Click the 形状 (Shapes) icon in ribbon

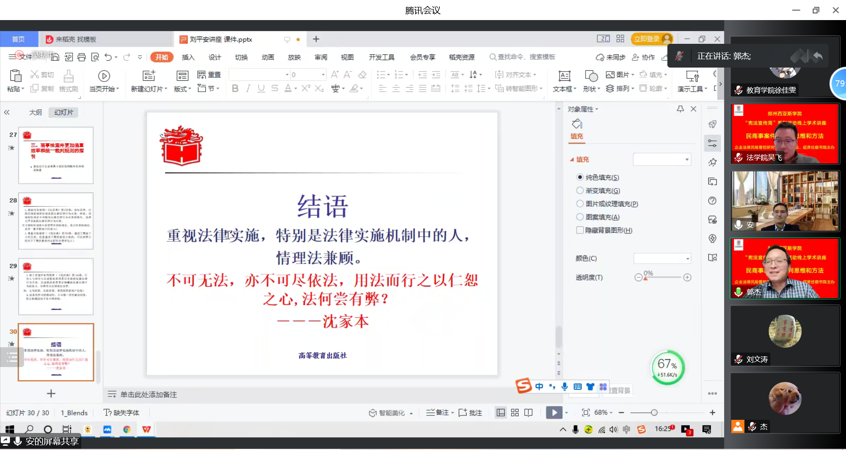590,76
